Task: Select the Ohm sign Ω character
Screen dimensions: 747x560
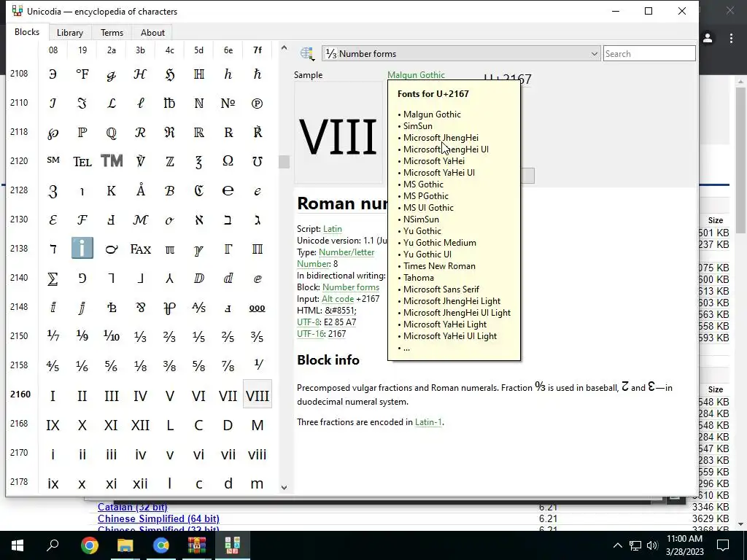Action: (x=228, y=161)
